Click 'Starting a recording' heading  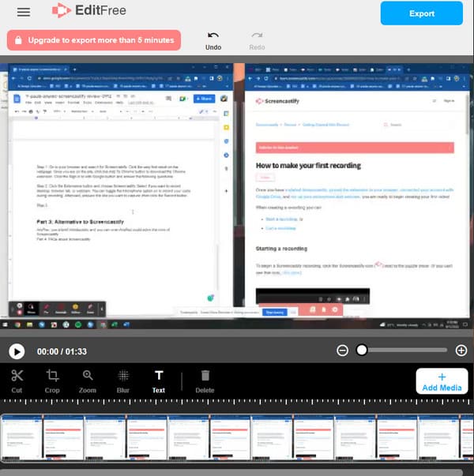coord(281,249)
